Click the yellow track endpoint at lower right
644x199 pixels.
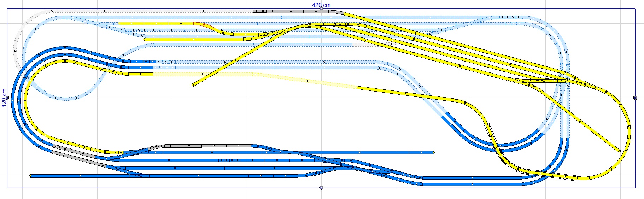point(619,151)
